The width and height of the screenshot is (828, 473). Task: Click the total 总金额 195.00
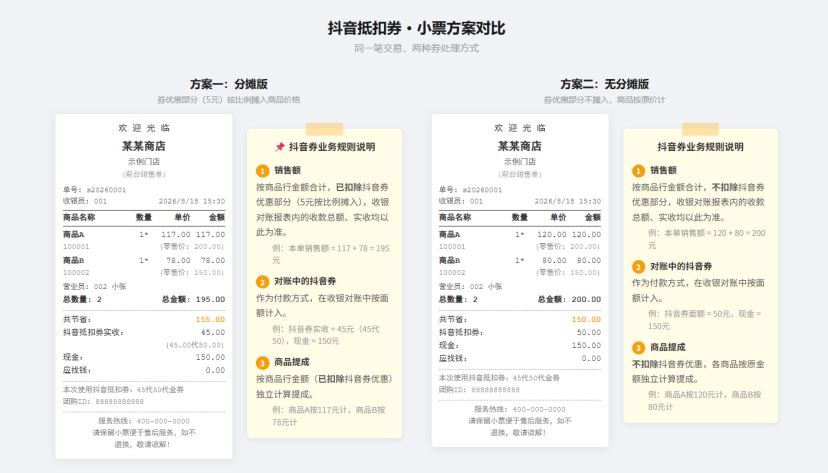(x=193, y=299)
